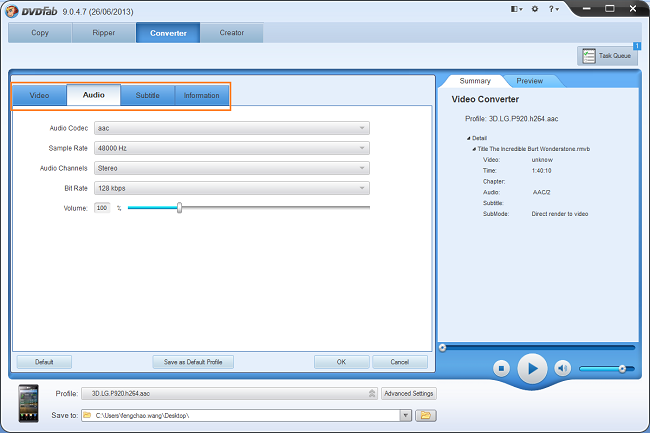
Task: Click the Profile: 3D.LG.P920.h264.aac summary text
Action: coord(512,119)
